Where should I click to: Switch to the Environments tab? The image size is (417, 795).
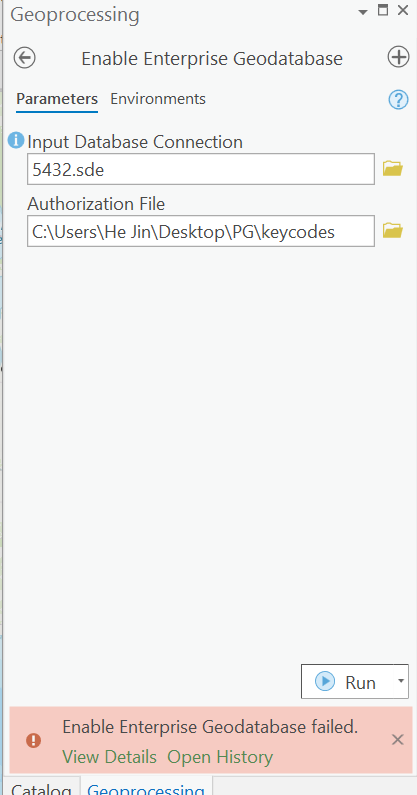click(x=158, y=98)
